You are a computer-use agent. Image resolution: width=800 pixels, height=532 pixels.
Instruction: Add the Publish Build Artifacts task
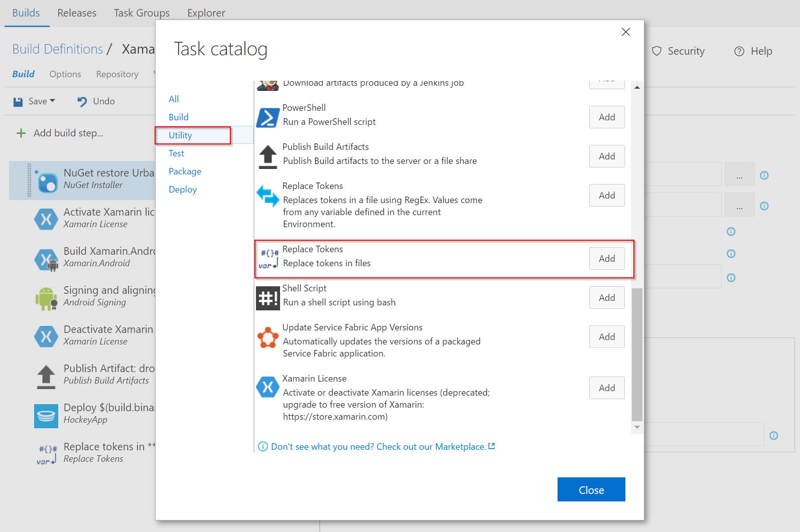(x=607, y=156)
